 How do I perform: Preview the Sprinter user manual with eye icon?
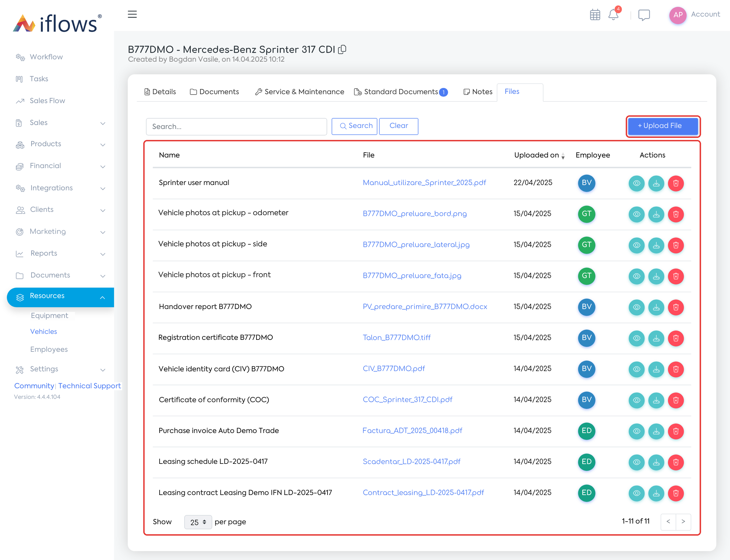[x=636, y=183]
